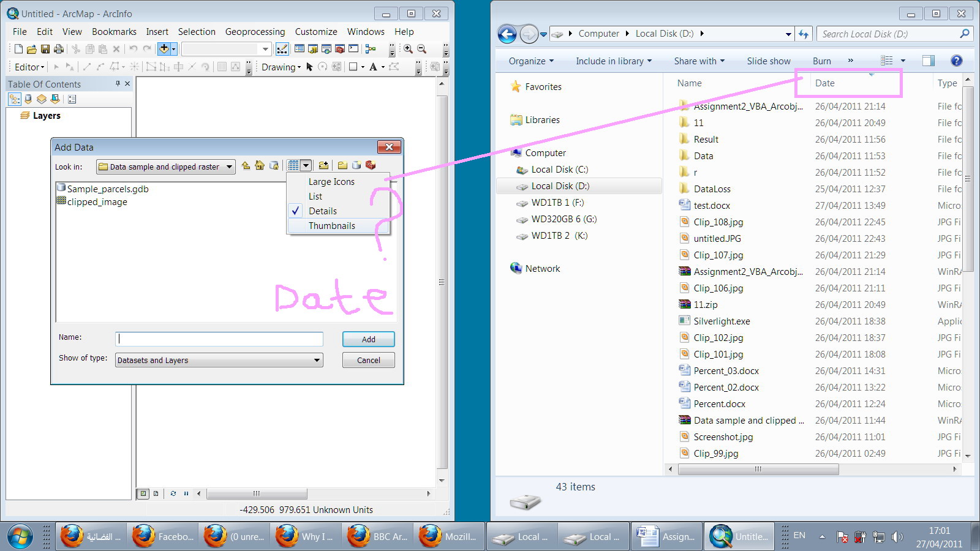Image resolution: width=980 pixels, height=551 pixels.
Task: Open Include in library dropdown in Explorer
Action: (614, 61)
